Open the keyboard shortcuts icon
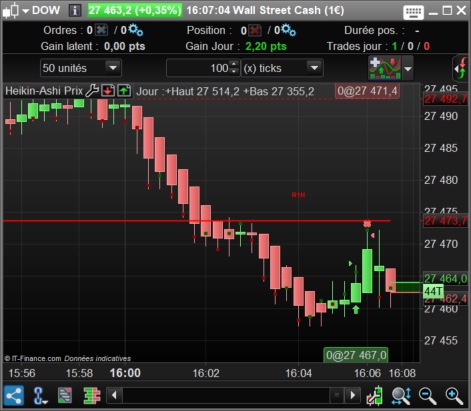 click(x=413, y=12)
